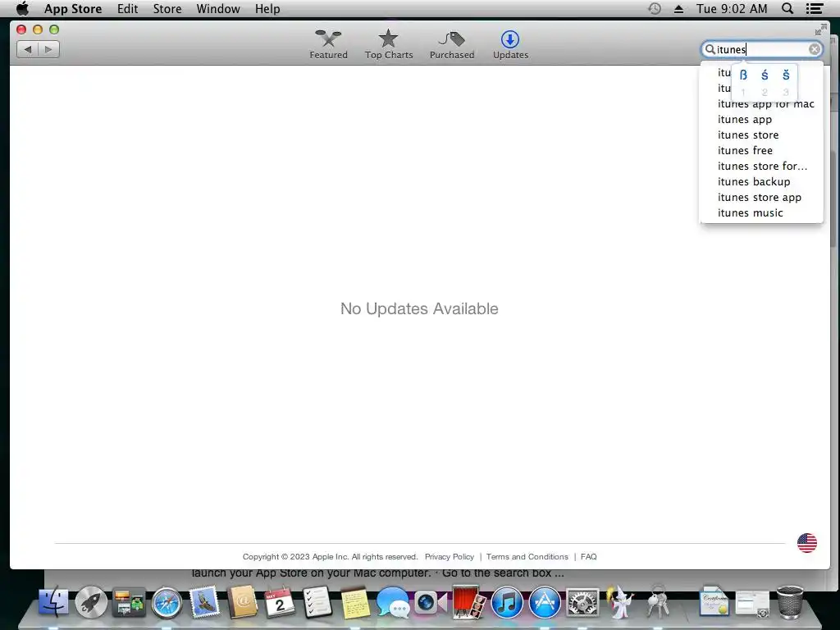
Task: Launch Mail stamp icon in the Dock
Action: (204, 601)
